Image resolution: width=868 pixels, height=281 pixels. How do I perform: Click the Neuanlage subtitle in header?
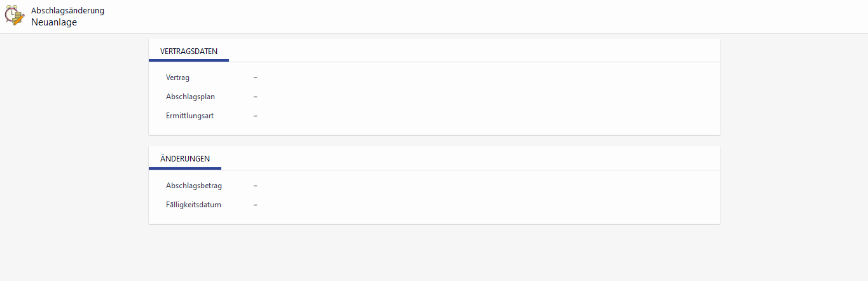[53, 22]
